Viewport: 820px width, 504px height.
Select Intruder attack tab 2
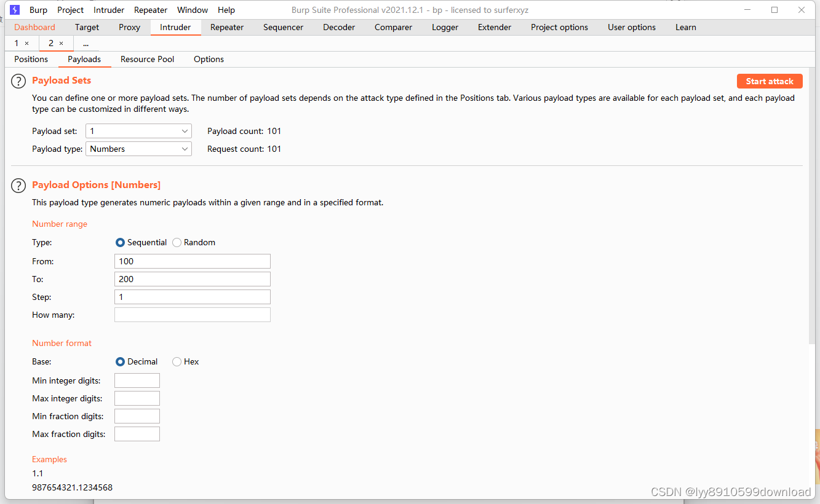coord(51,43)
